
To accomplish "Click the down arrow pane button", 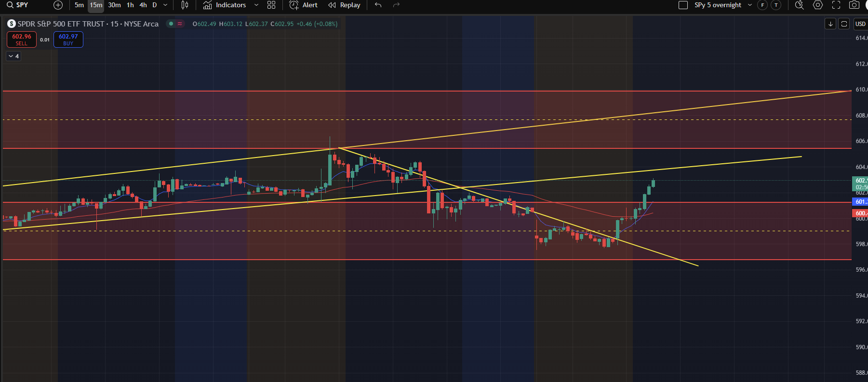I will [x=830, y=24].
